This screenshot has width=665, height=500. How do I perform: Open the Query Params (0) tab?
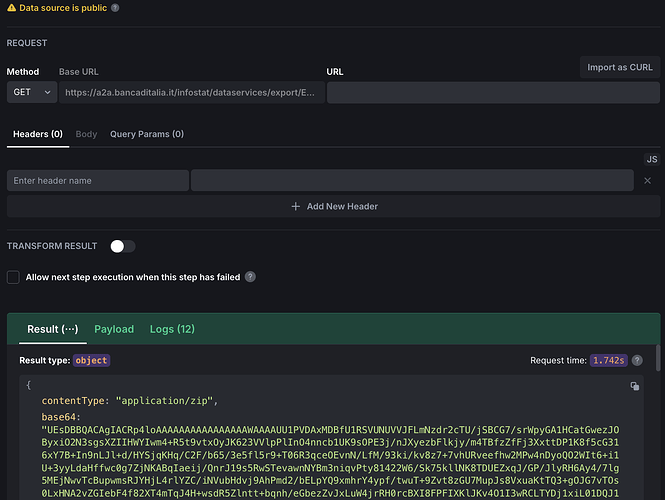click(147, 134)
